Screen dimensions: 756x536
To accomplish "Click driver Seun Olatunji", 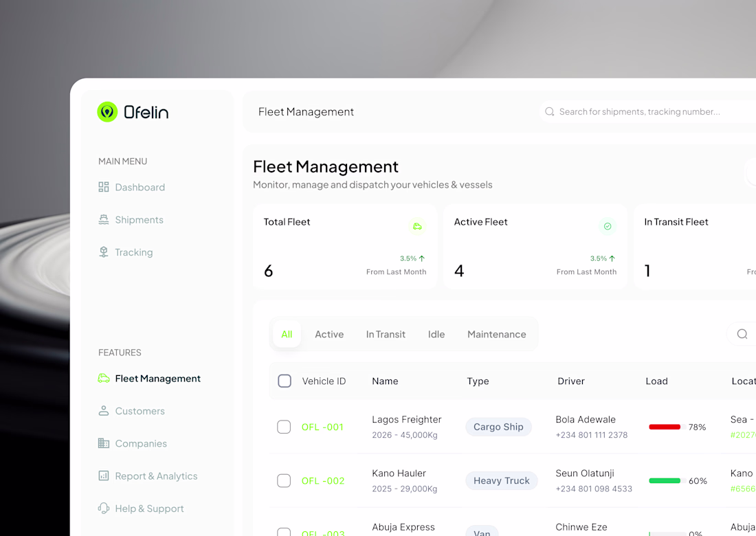I will (585, 473).
